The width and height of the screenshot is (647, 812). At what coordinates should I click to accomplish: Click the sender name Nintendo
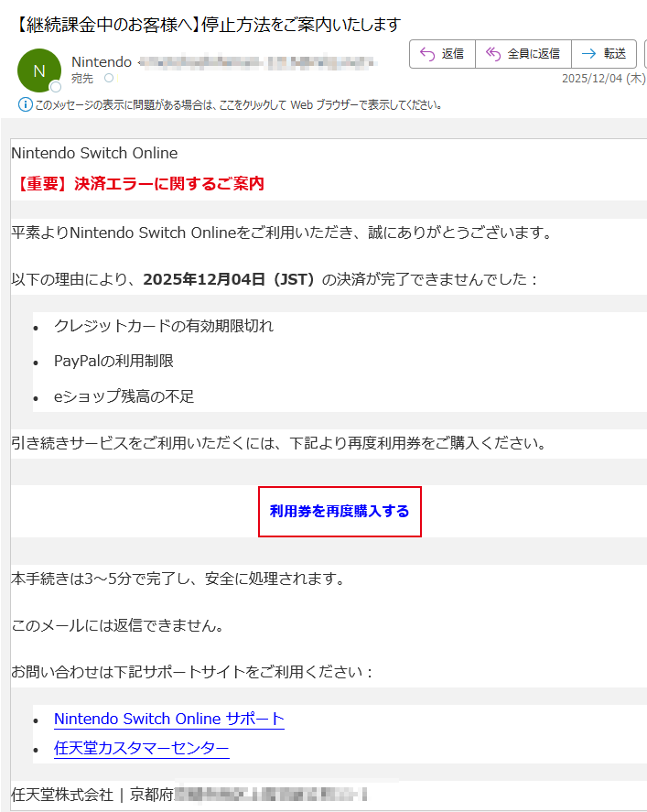coord(102,62)
